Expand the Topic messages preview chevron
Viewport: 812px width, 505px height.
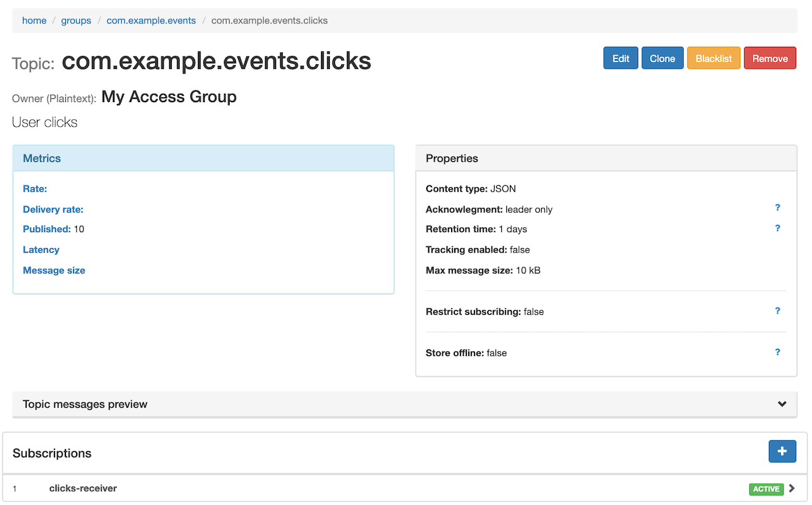(x=782, y=404)
